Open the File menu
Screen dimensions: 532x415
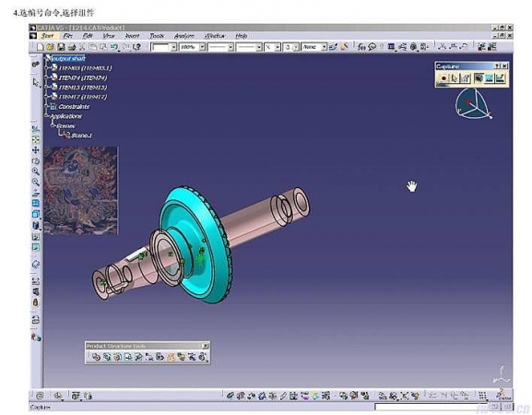tap(68, 36)
